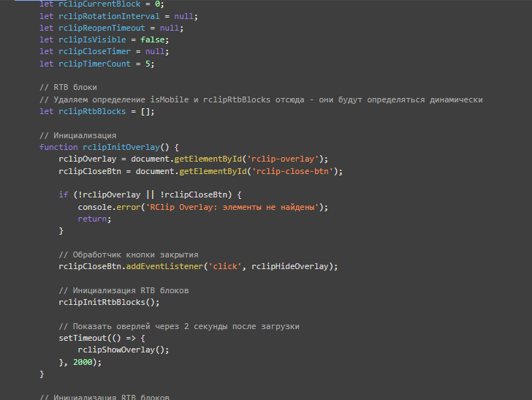Click the console.error line with 'RClip Overlay' message
532x400 pixels.
(203, 207)
